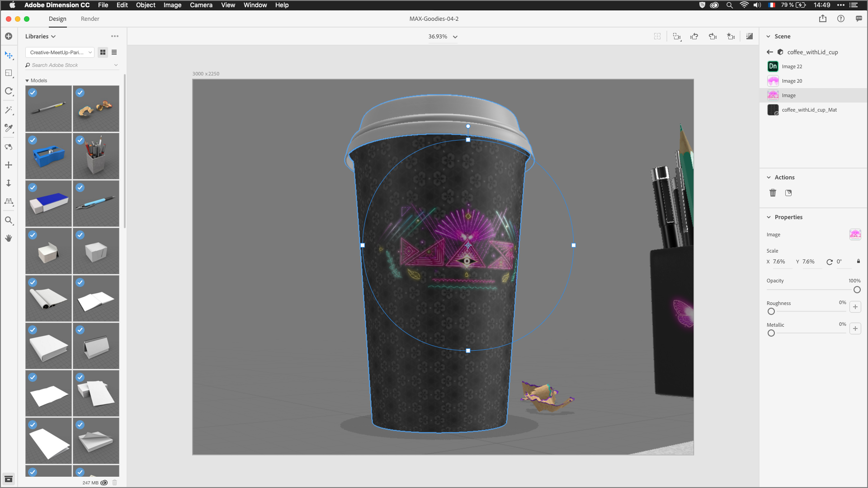
Task: Click the fit-canvas icon left of camera icons
Action: 657,37
